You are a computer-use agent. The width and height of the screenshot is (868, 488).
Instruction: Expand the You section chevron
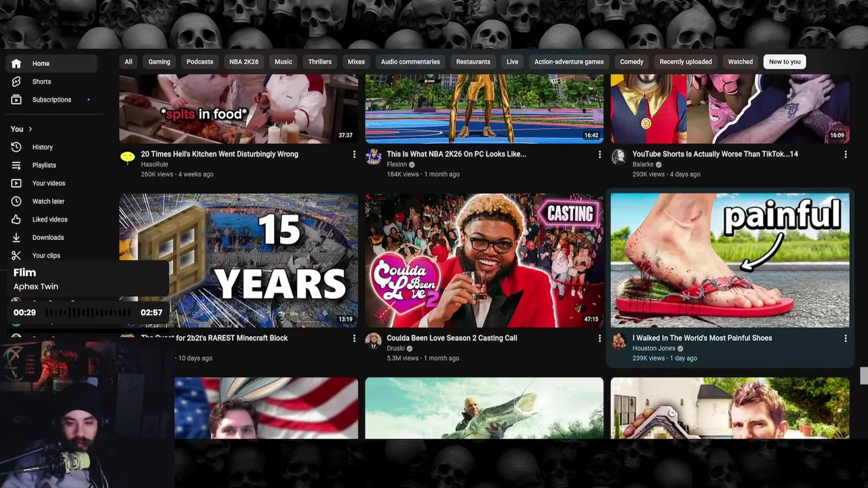coord(30,129)
